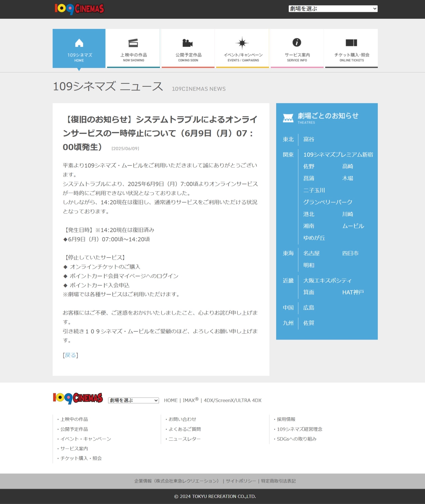The width and height of the screenshot is (425, 504).
Task: Select 港北 theater link
Action: [309, 214]
